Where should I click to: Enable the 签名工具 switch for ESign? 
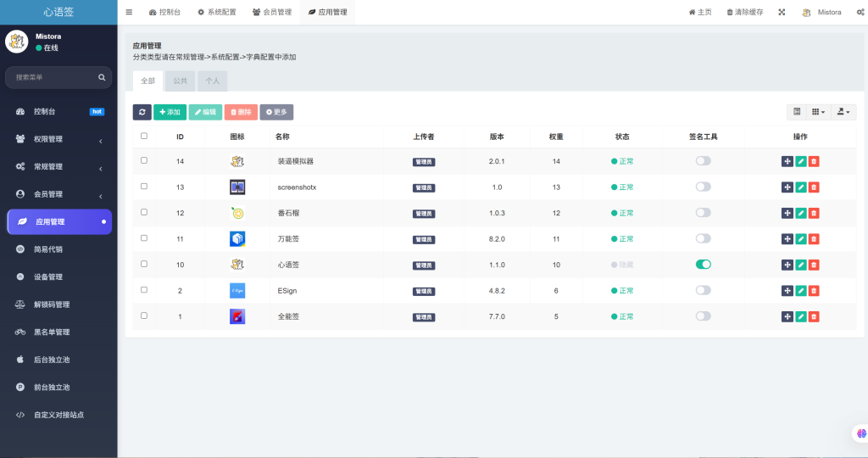click(703, 290)
